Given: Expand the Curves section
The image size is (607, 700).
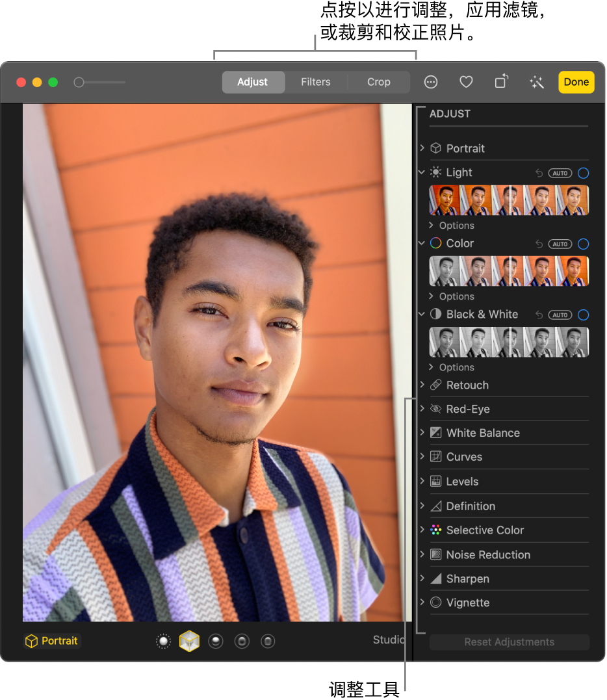Looking at the screenshot, I should point(422,456).
